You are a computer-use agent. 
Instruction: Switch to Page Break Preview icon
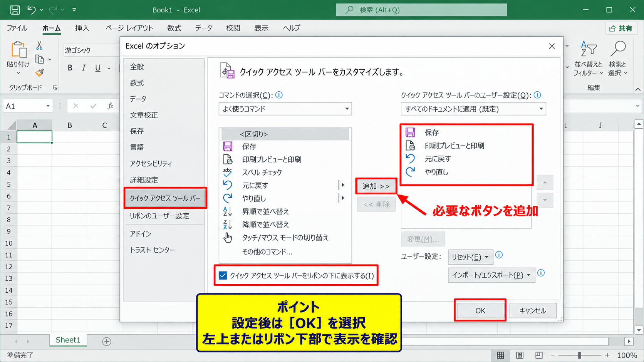click(x=539, y=355)
